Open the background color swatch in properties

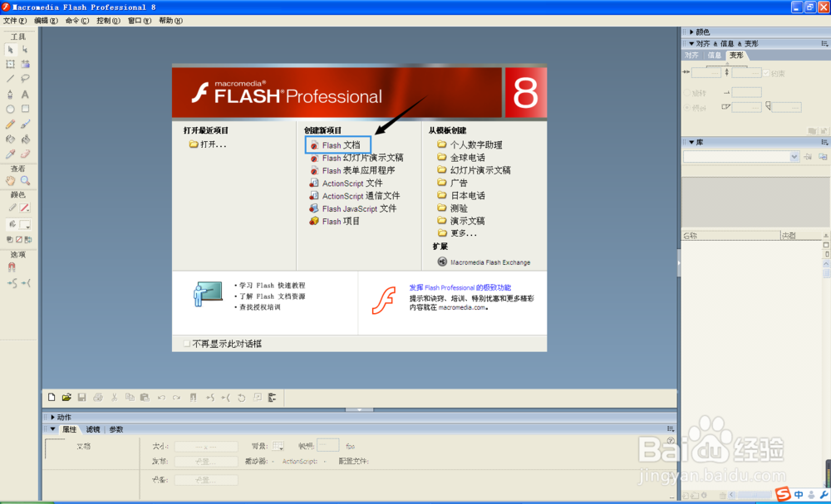click(x=278, y=447)
